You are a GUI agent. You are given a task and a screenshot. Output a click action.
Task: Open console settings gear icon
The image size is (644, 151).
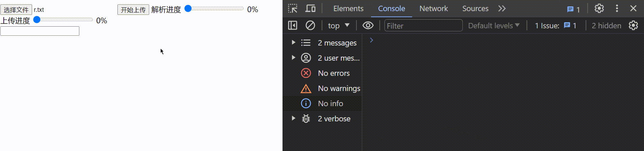(x=633, y=26)
